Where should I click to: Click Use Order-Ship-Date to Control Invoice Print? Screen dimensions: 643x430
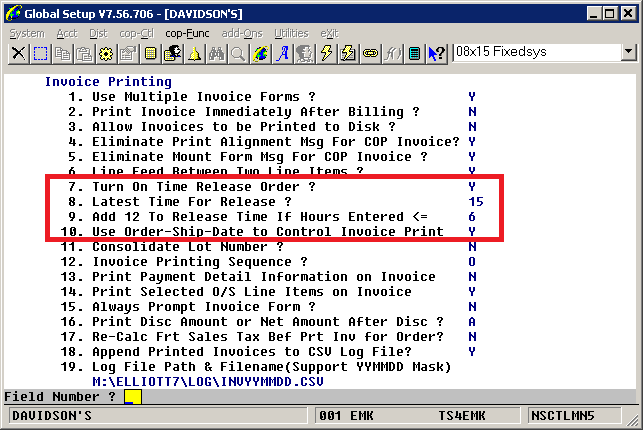pos(269,232)
